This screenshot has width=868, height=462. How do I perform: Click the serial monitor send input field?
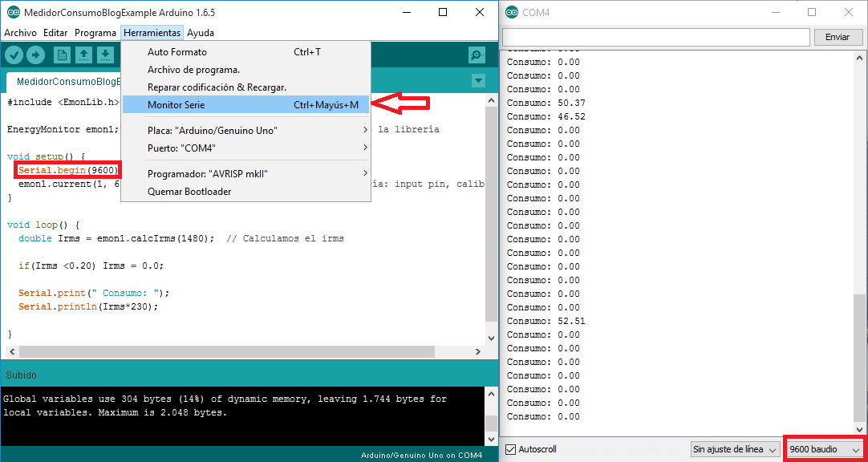coord(656,37)
